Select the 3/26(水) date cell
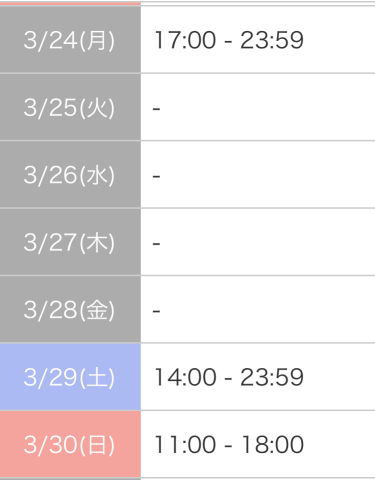This screenshot has width=375, height=480. 70,175
